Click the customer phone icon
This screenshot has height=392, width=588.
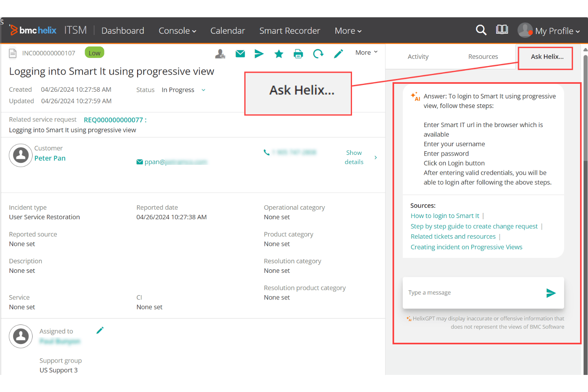click(267, 152)
